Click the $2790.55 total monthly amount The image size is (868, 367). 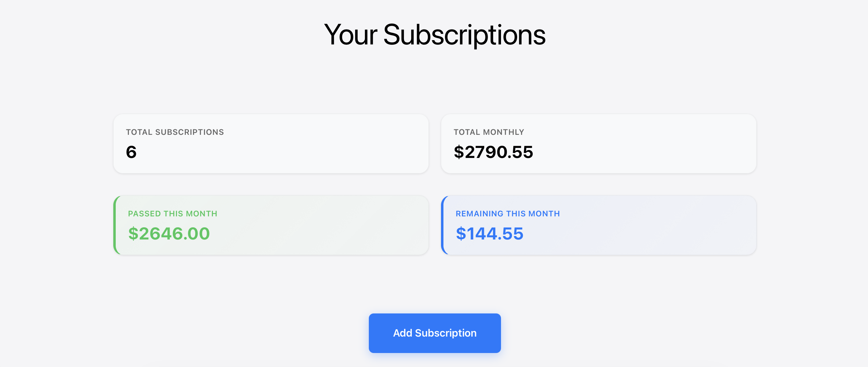point(493,152)
